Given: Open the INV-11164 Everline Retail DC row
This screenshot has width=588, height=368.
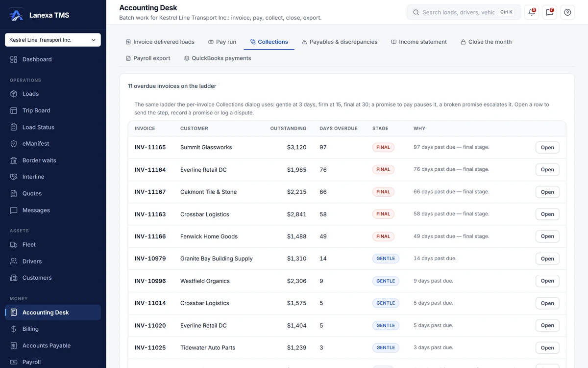Looking at the screenshot, I should [x=547, y=170].
